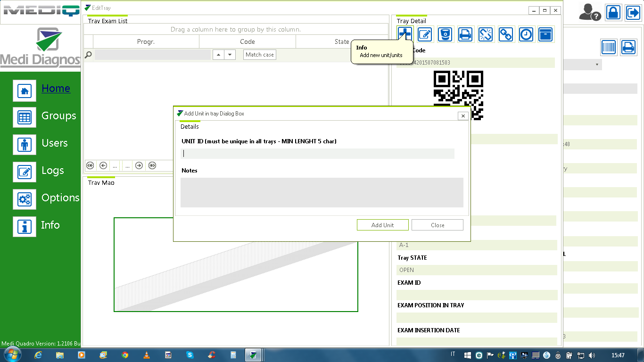This screenshot has width=644, height=362.
Task: Click the Close button in dialog
Action: coord(438,225)
